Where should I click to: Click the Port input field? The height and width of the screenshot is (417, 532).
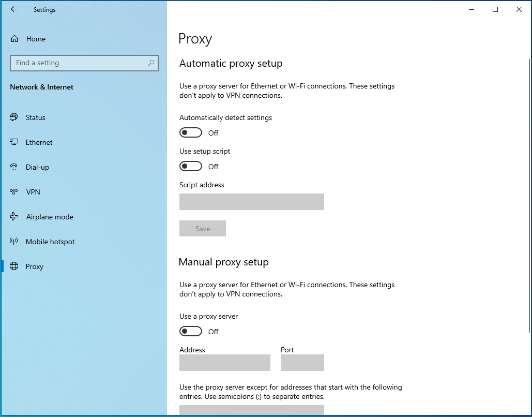coord(302,363)
